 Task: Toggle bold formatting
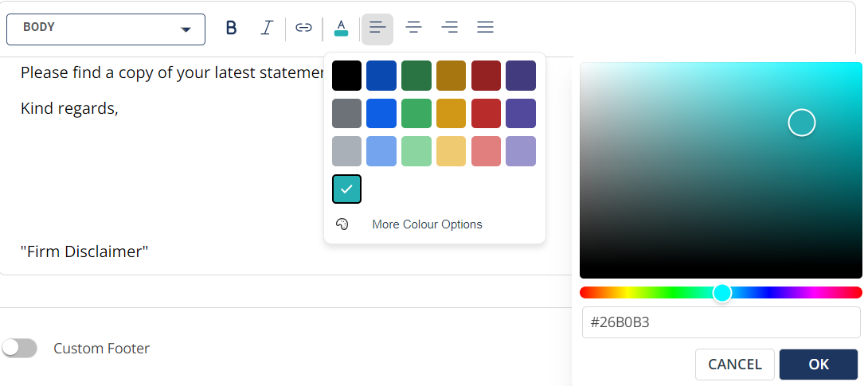pyautogui.click(x=231, y=28)
